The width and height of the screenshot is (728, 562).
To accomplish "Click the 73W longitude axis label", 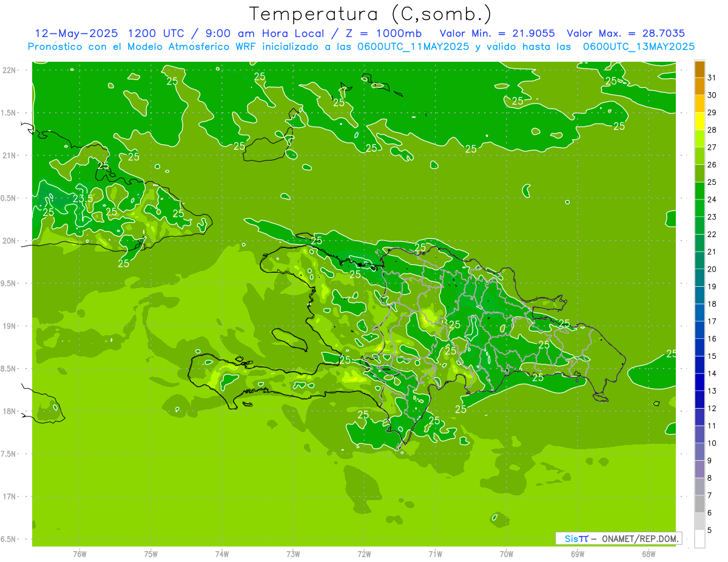I will click(293, 554).
